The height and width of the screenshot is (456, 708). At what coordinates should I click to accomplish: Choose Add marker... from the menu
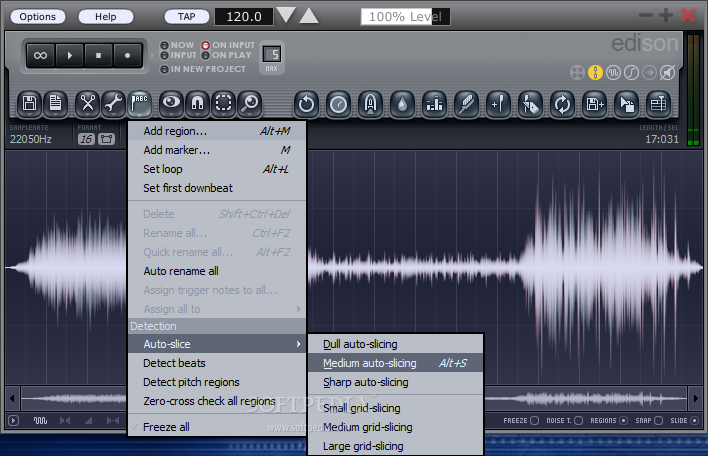tap(217, 150)
